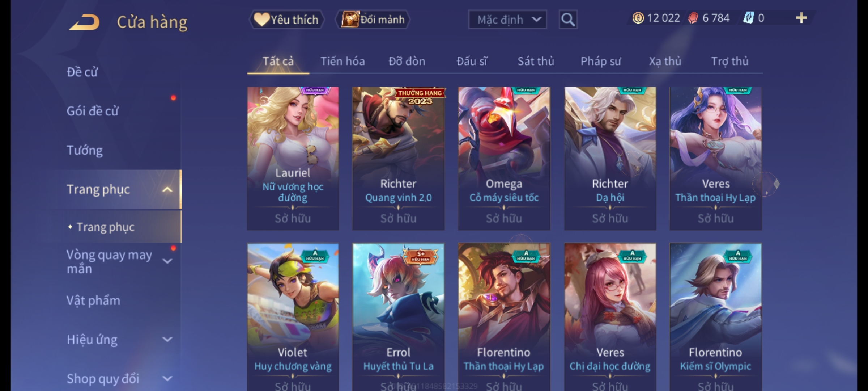The image size is (868, 391).
Task: Go to Tướng in sidebar
Action: [x=85, y=150]
